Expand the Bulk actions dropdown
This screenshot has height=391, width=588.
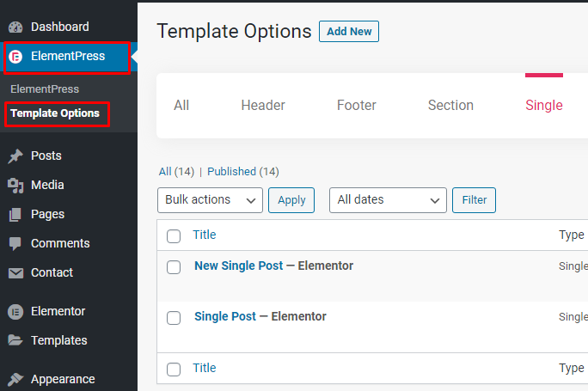210,200
